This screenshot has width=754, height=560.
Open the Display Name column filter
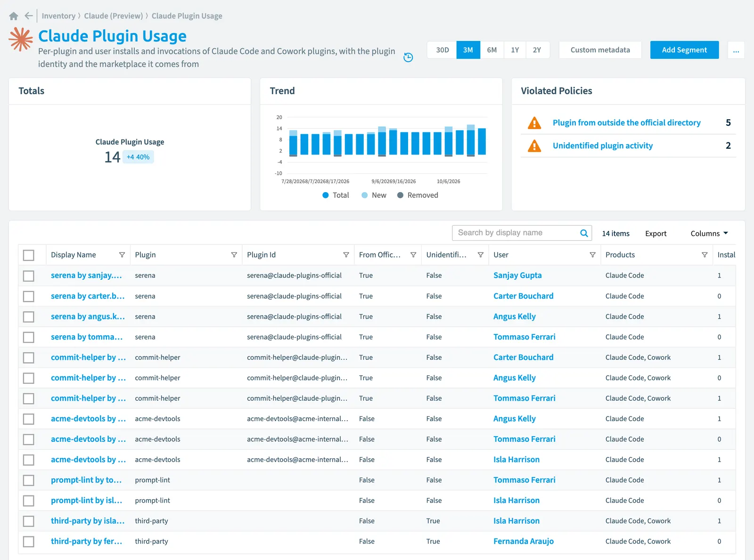[122, 255]
